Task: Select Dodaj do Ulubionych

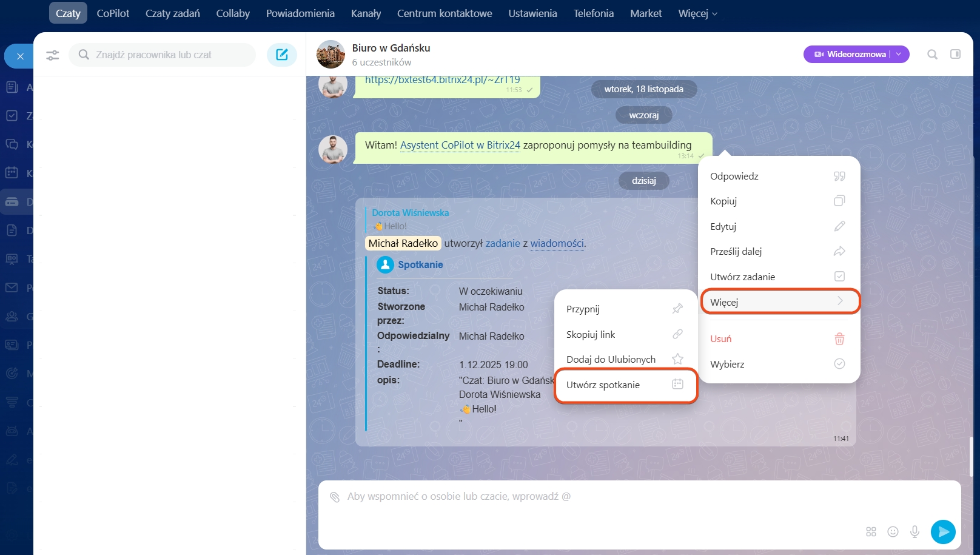Action: coord(626,360)
